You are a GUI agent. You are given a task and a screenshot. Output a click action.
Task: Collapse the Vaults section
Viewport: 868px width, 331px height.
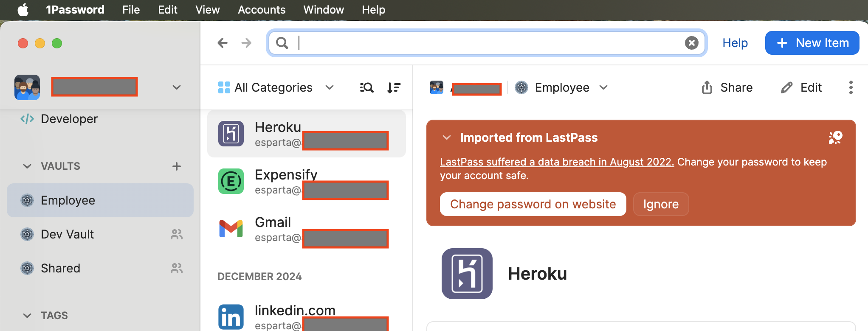point(27,166)
